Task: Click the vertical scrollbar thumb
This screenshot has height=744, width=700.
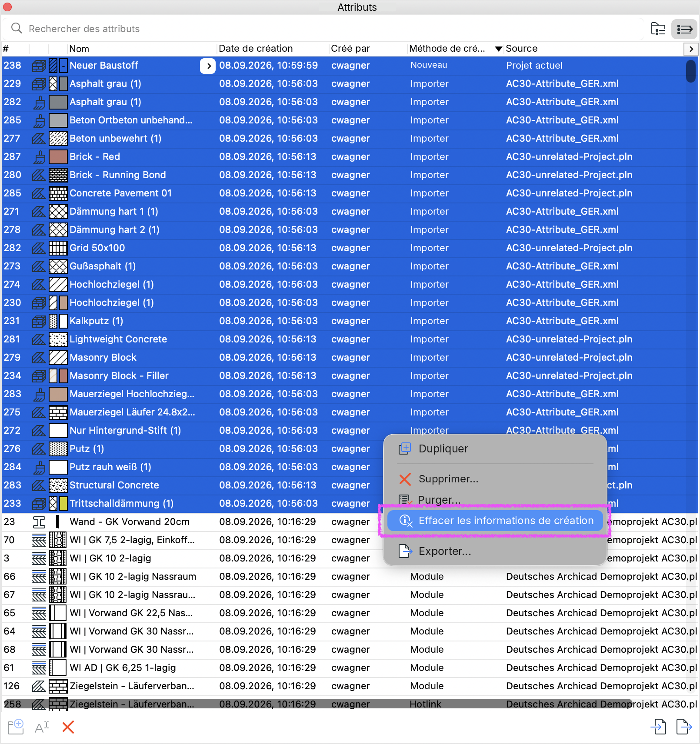Action: pos(690,72)
